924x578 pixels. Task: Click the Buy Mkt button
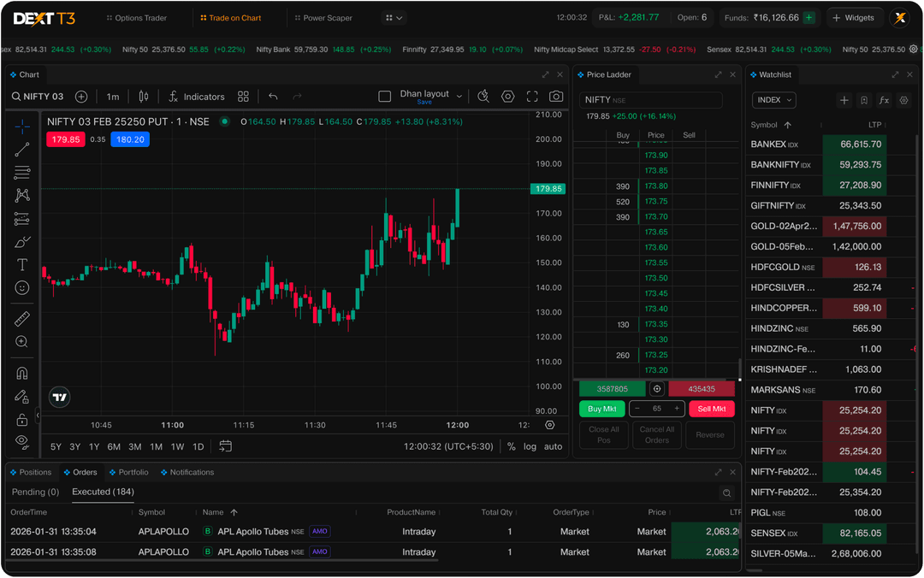tap(602, 409)
